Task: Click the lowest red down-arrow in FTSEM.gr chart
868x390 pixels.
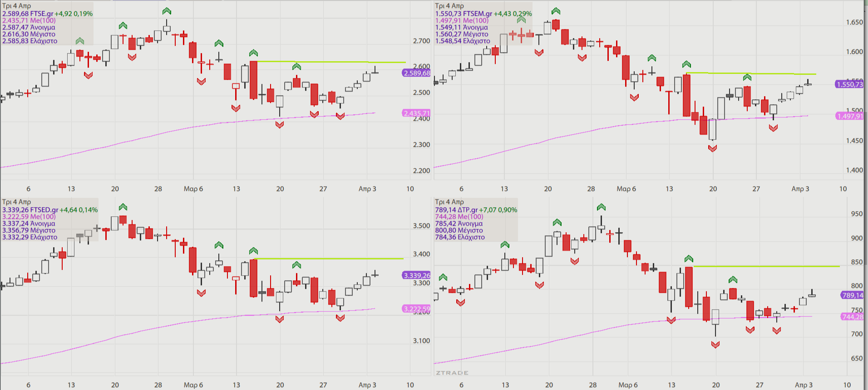Action: pos(713,148)
